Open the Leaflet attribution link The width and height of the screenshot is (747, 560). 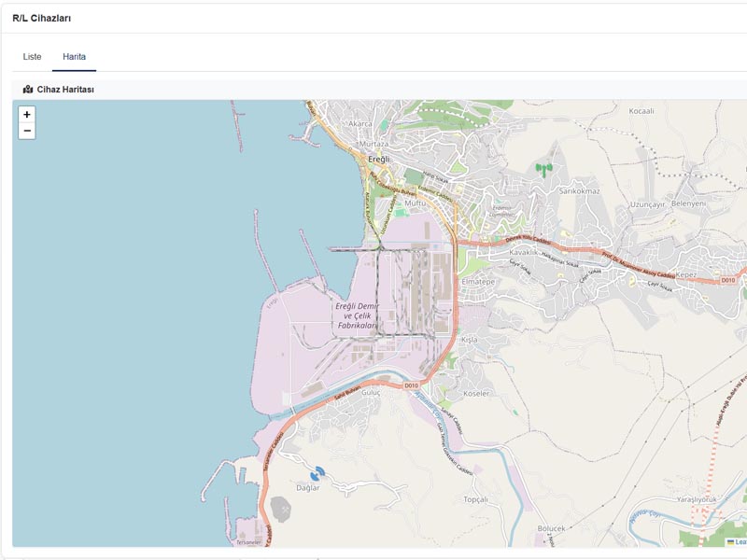click(737, 541)
